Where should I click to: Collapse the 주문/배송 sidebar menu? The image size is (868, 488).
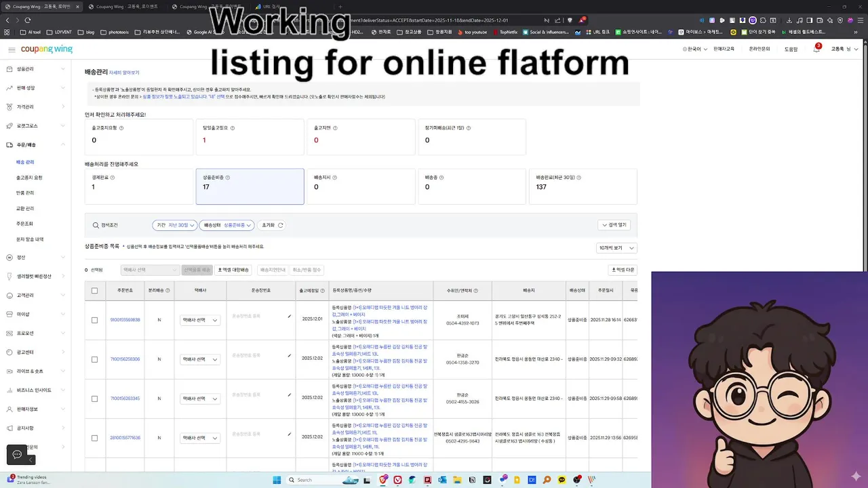point(35,145)
